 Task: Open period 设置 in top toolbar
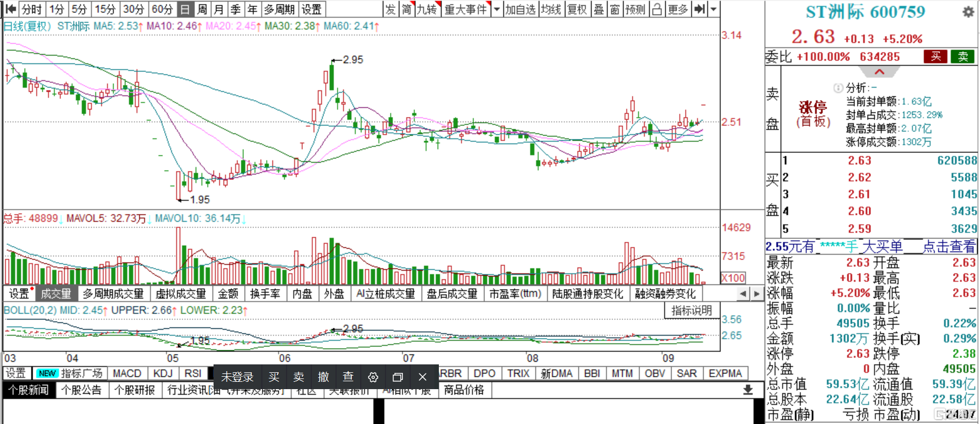click(311, 9)
